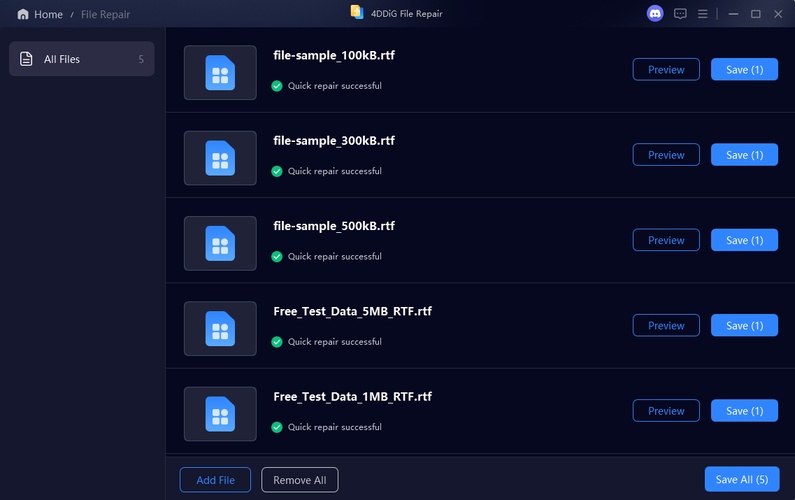The image size is (795, 500).
Task: Open the Discord community icon
Action: (655, 14)
